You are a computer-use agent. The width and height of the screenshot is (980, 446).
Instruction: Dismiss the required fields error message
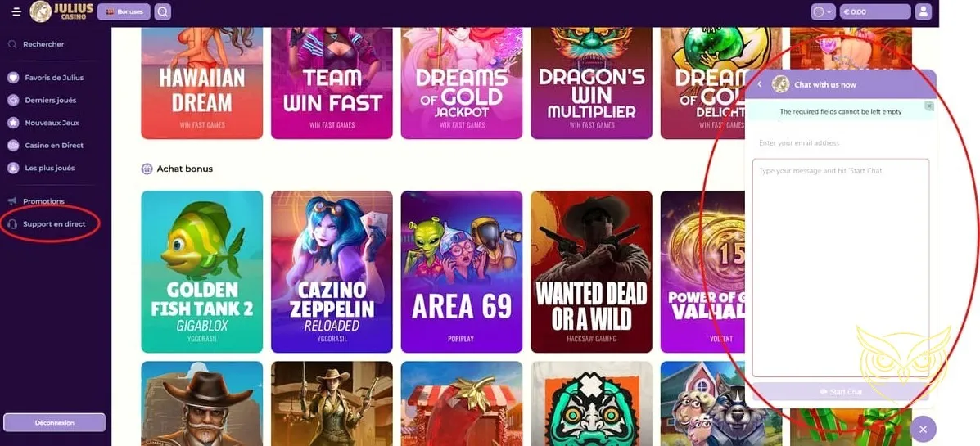click(x=928, y=106)
